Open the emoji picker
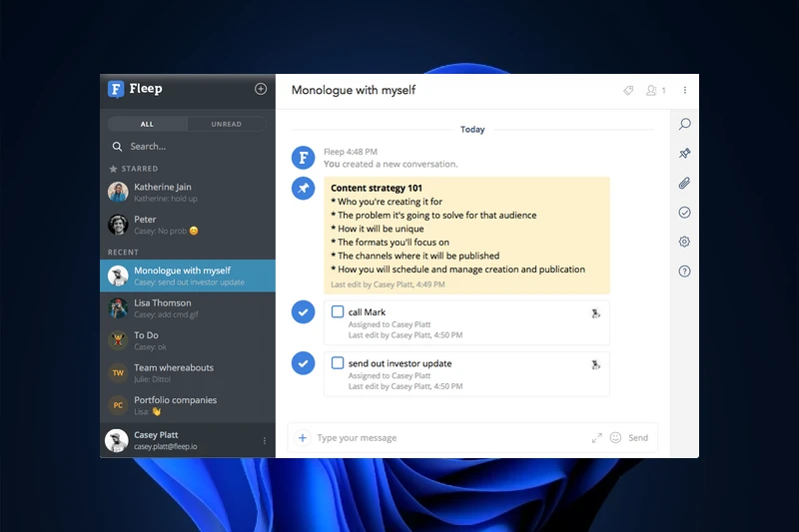This screenshot has height=532, width=799. point(615,438)
